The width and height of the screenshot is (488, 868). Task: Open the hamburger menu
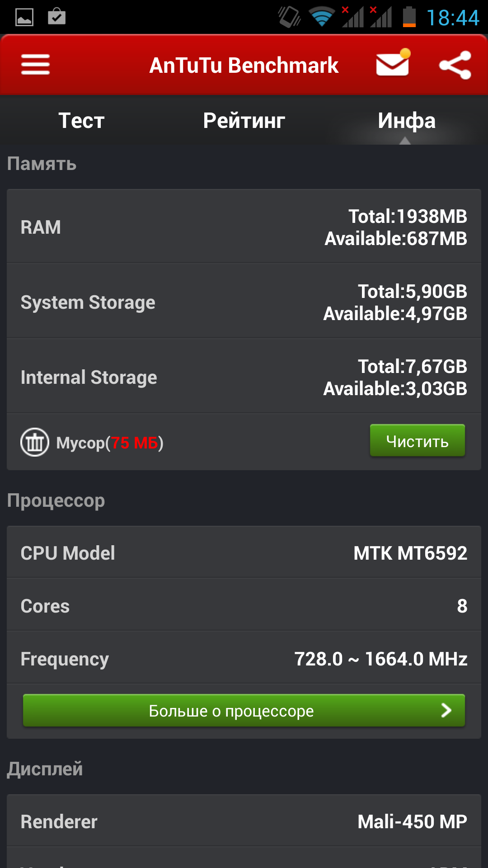(x=35, y=65)
